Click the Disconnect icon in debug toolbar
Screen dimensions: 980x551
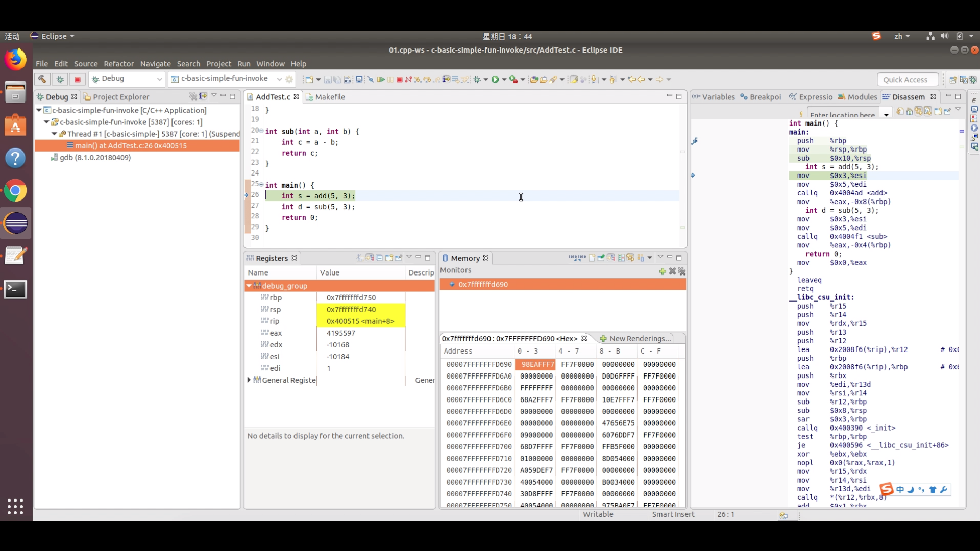tap(408, 79)
